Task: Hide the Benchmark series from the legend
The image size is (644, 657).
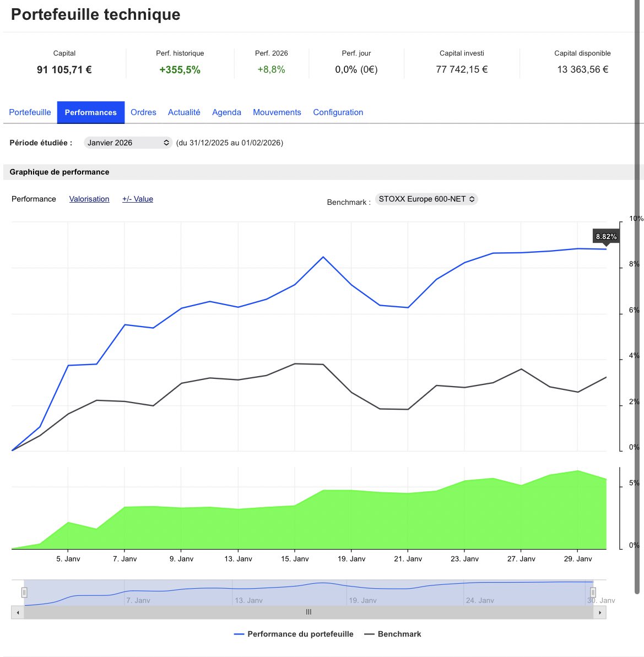Action: (398, 634)
